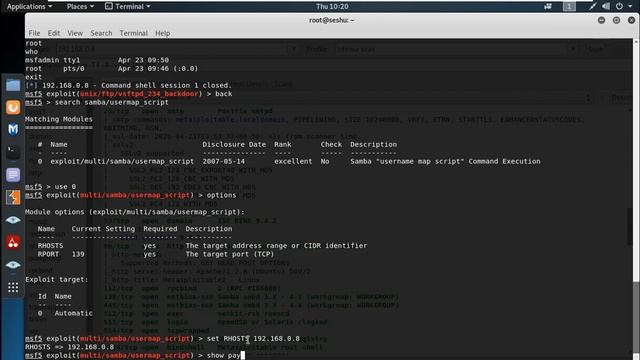Click the 'set RHOSTS 192.168.0.8' command
The image size is (640, 360).
click(x=253, y=339)
